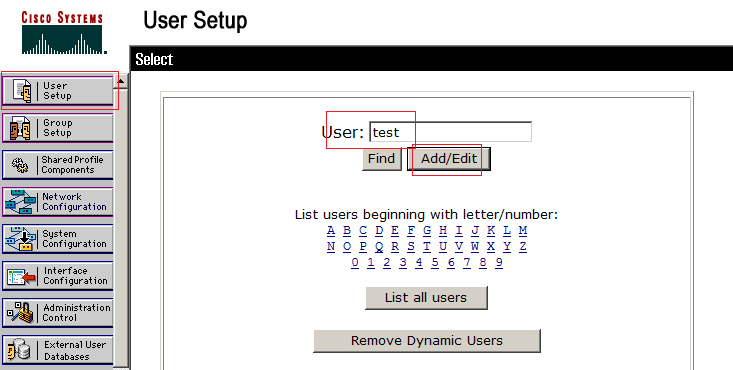List users beginning with letter Q
733x370 pixels.
click(379, 247)
